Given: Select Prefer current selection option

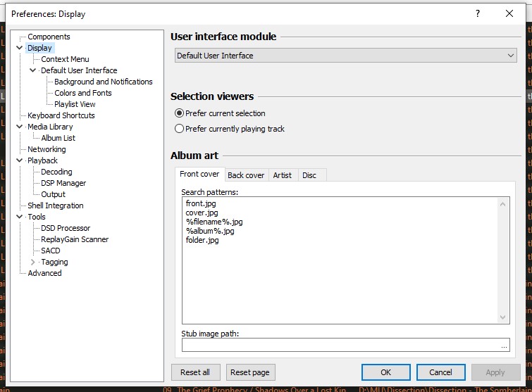Looking at the screenshot, I should (180, 113).
